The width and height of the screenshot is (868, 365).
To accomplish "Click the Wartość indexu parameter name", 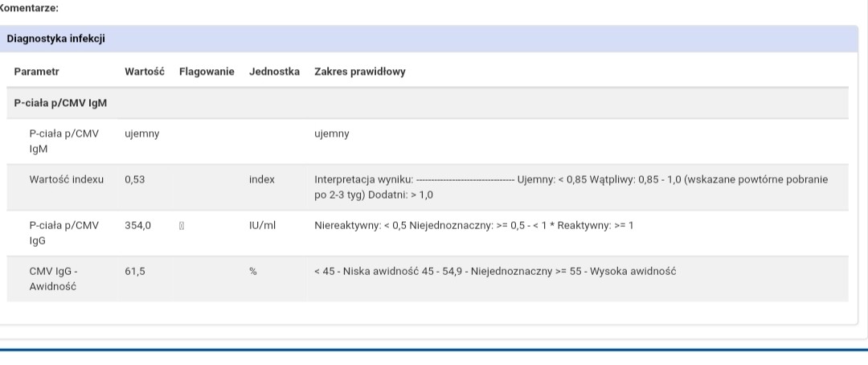I will pyautogui.click(x=67, y=179).
